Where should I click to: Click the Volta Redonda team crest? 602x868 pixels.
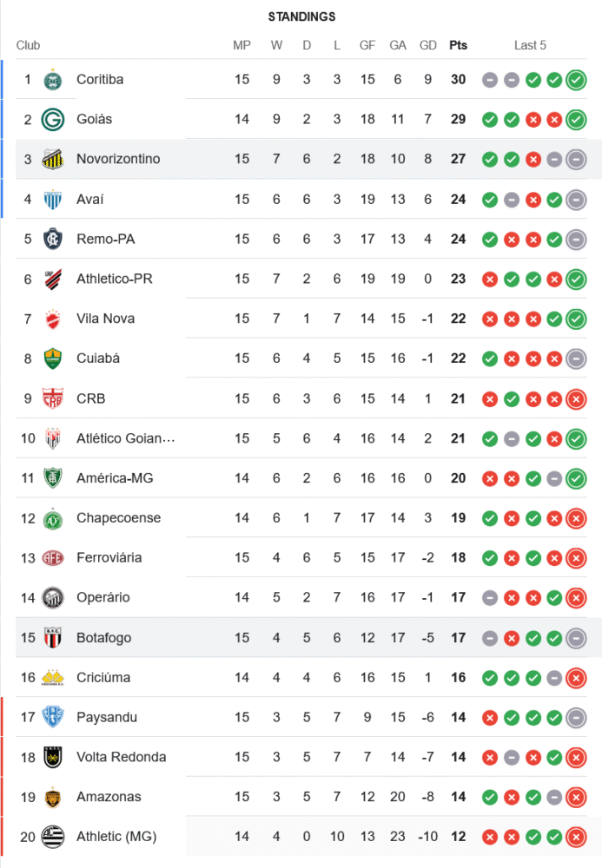pyautogui.click(x=53, y=758)
